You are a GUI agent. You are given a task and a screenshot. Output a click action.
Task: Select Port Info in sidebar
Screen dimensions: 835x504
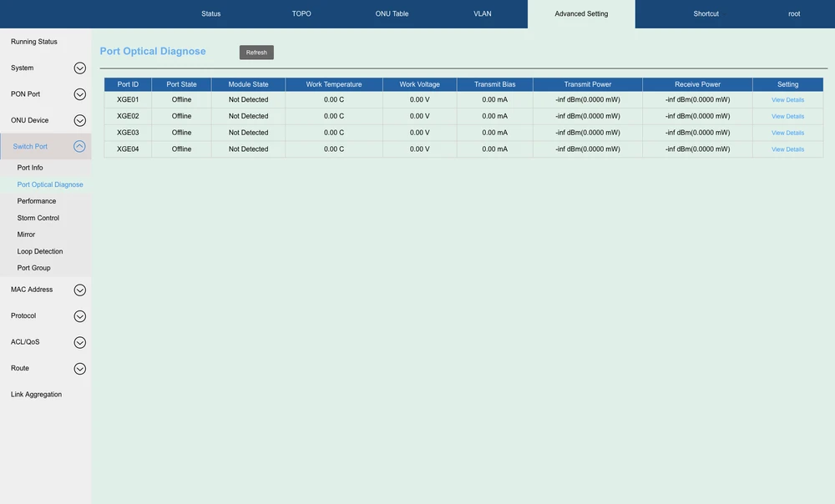click(x=30, y=168)
